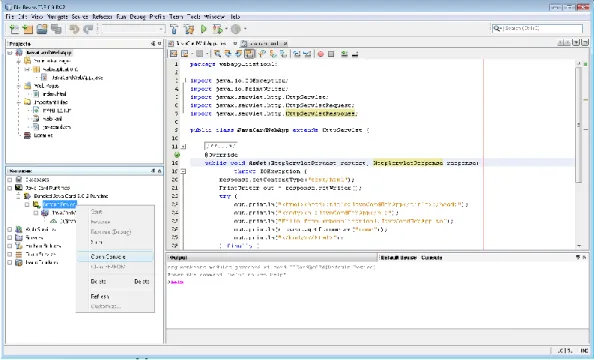This screenshot has height=360, width=594.
Task: Open the File menu
Action: pyautogui.click(x=10, y=17)
